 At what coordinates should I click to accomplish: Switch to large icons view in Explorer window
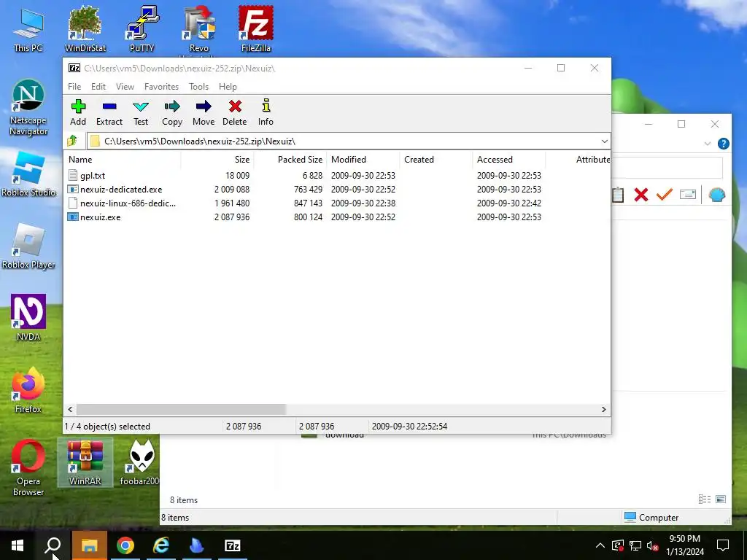(x=721, y=499)
